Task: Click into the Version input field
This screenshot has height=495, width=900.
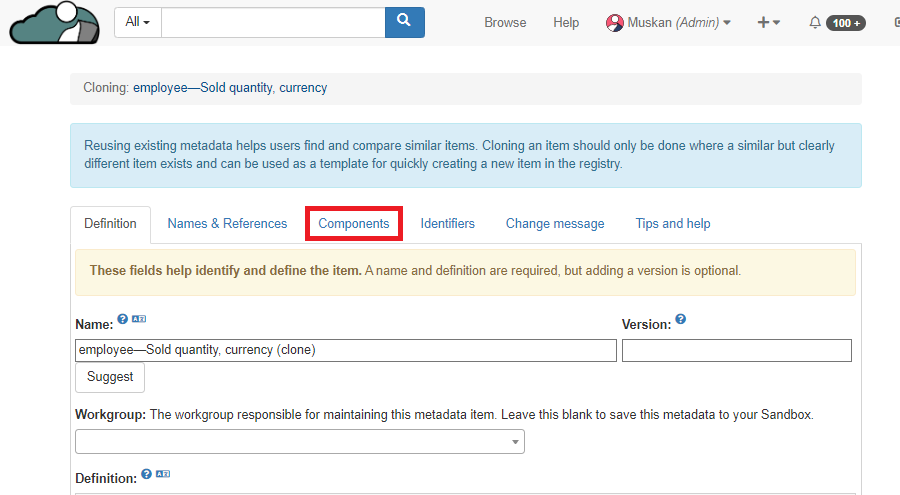Action: [x=736, y=350]
